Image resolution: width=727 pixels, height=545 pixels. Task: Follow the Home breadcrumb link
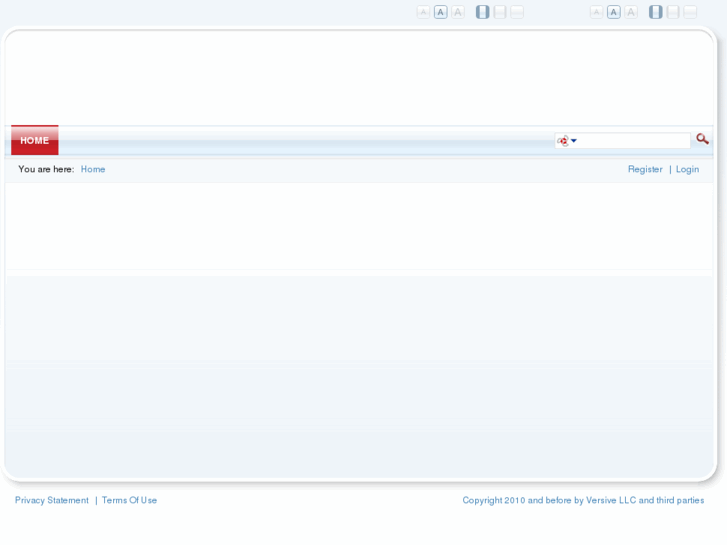point(93,169)
